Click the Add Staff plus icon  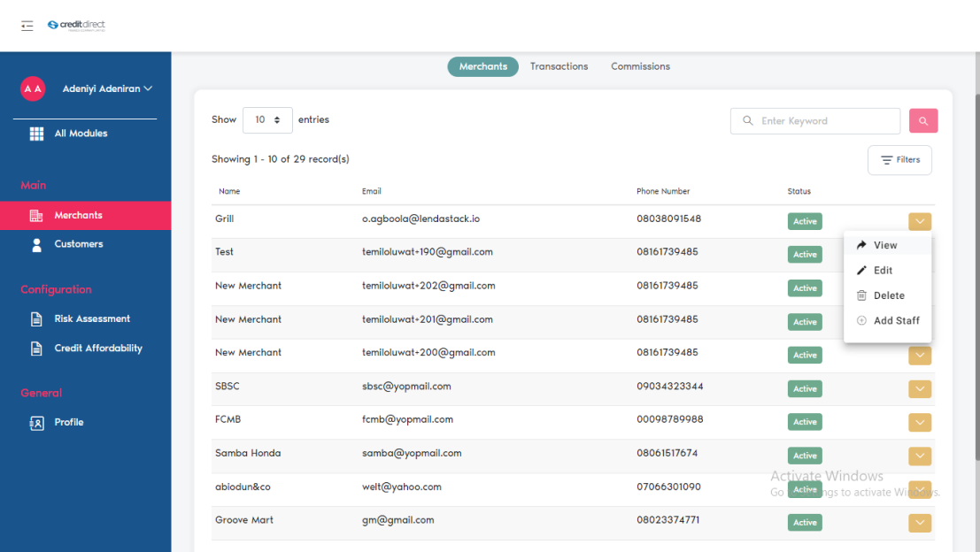coord(860,320)
